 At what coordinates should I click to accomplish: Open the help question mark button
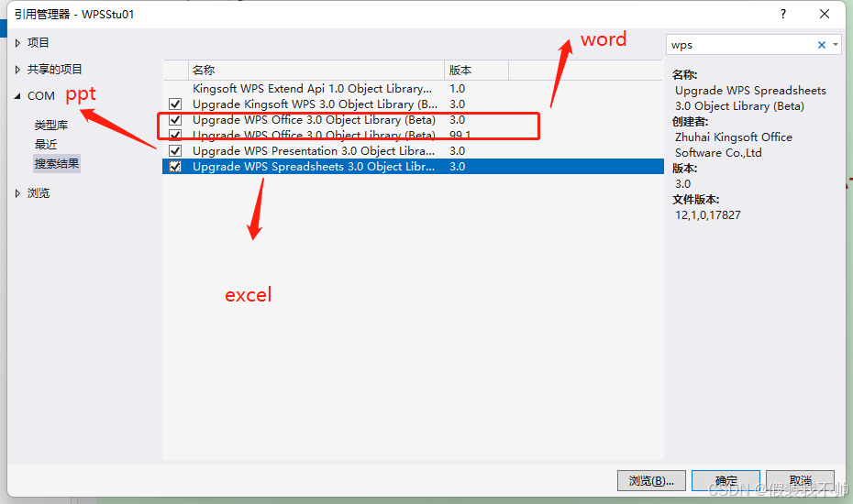pos(782,14)
